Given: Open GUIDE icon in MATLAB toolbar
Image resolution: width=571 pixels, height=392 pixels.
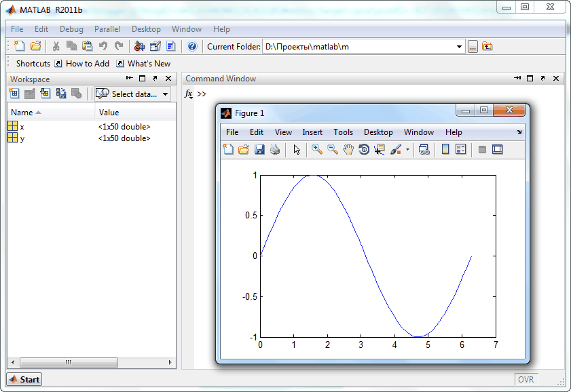Looking at the screenshot, I should (x=155, y=46).
